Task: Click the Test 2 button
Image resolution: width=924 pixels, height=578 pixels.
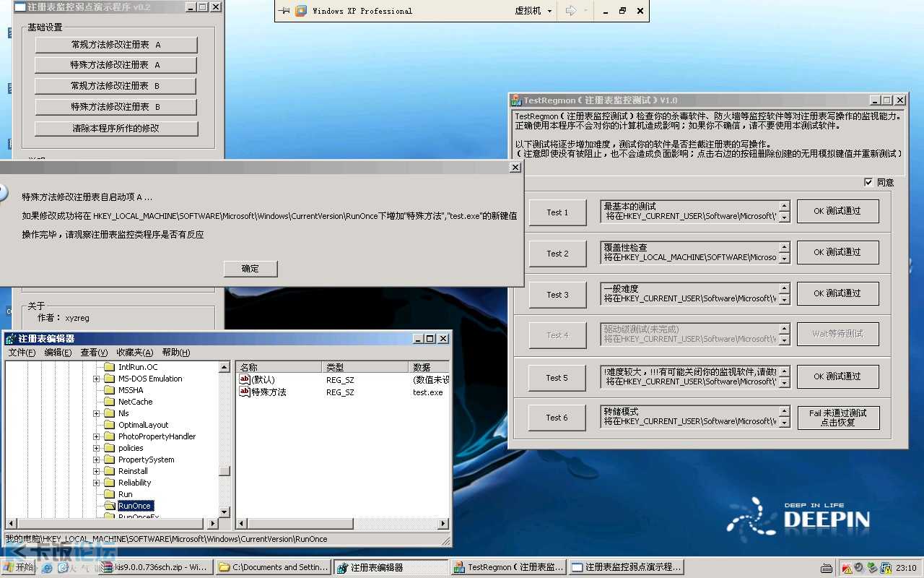Action: point(557,254)
